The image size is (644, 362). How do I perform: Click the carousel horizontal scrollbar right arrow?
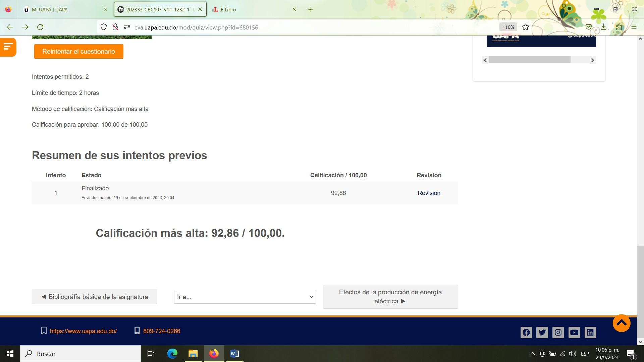pyautogui.click(x=592, y=60)
